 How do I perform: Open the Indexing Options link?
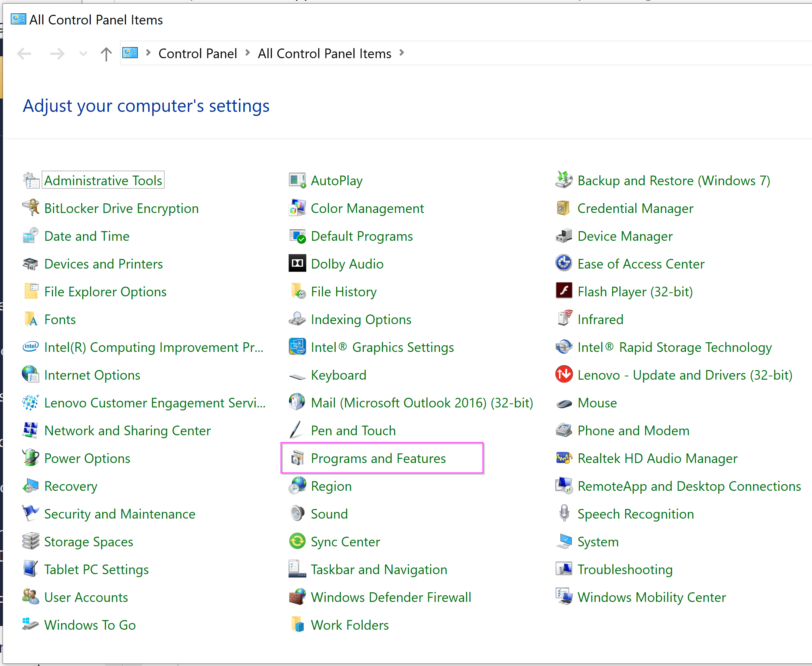pyautogui.click(x=361, y=320)
